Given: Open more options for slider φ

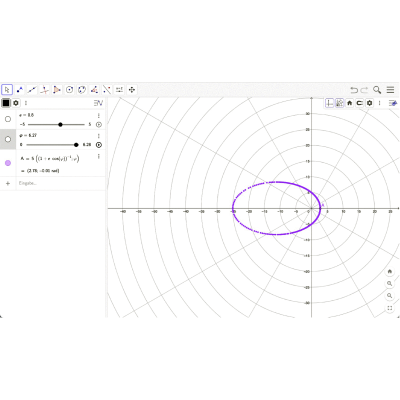Looking at the screenshot, I should (99, 136).
